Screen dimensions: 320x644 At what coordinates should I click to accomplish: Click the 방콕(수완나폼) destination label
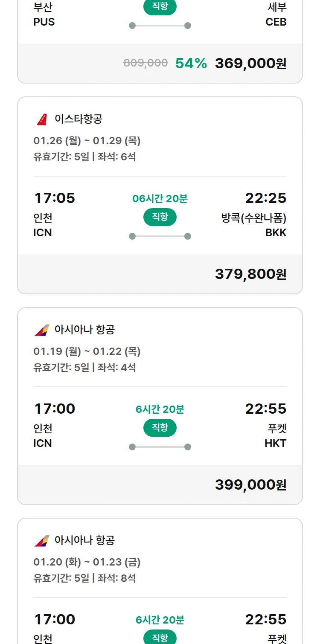253,218
